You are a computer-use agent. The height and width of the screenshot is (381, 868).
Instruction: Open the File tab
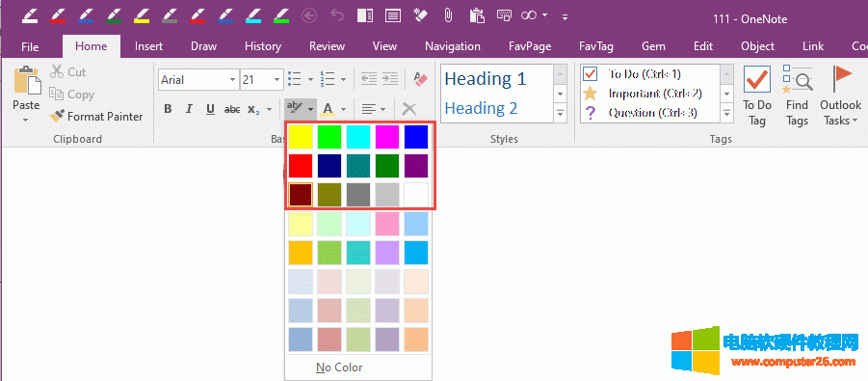click(30, 46)
